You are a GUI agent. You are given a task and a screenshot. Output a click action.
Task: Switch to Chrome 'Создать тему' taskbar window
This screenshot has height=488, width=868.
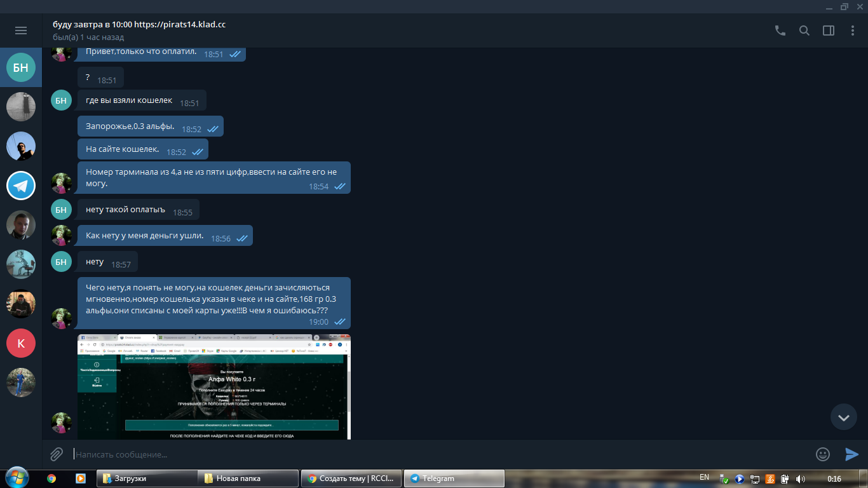pyautogui.click(x=351, y=478)
